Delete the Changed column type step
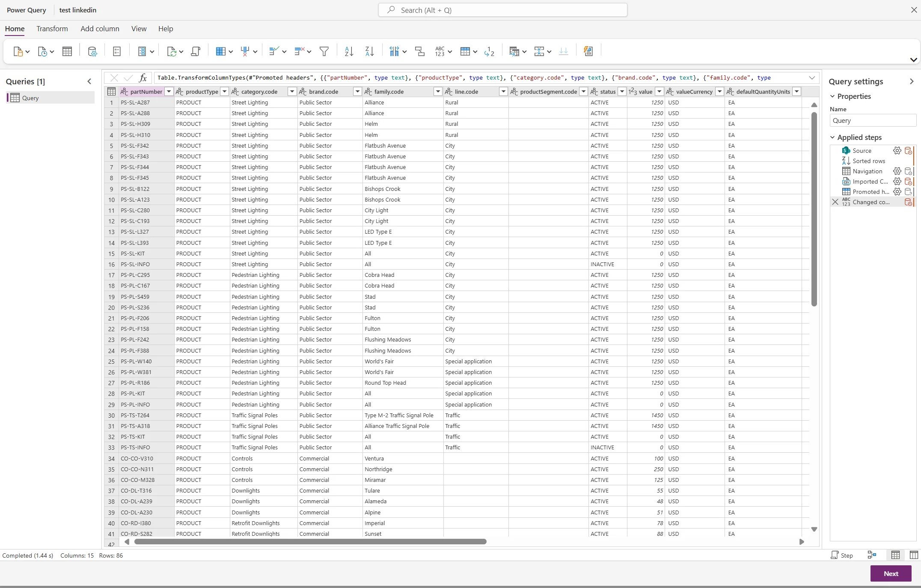 (835, 202)
